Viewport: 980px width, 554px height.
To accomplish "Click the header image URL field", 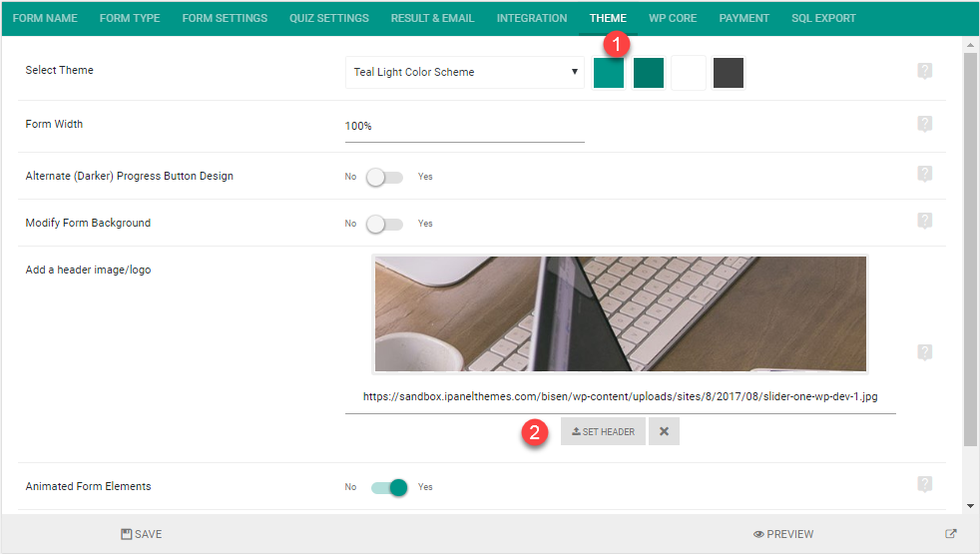I will coord(620,397).
